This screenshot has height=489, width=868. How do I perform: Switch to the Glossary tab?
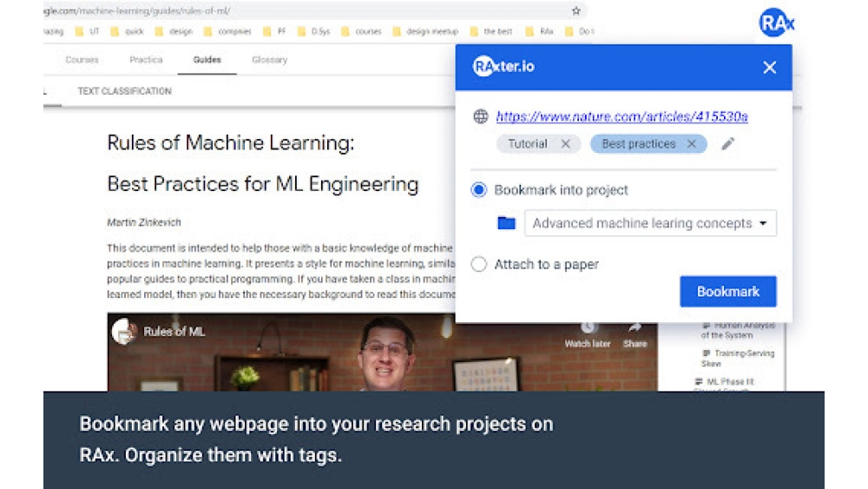coord(269,60)
